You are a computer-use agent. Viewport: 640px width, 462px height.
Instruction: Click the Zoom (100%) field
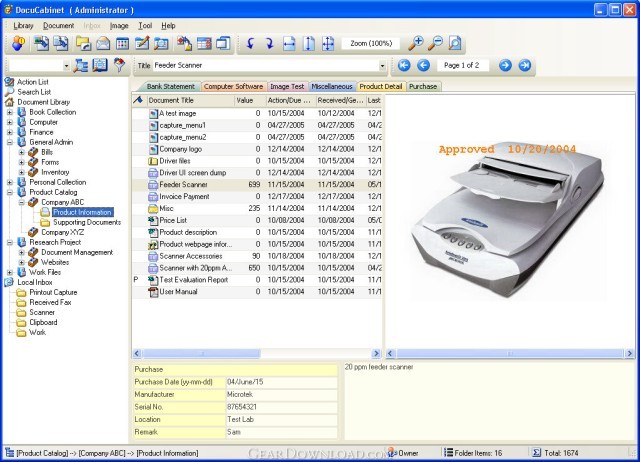tap(371, 43)
